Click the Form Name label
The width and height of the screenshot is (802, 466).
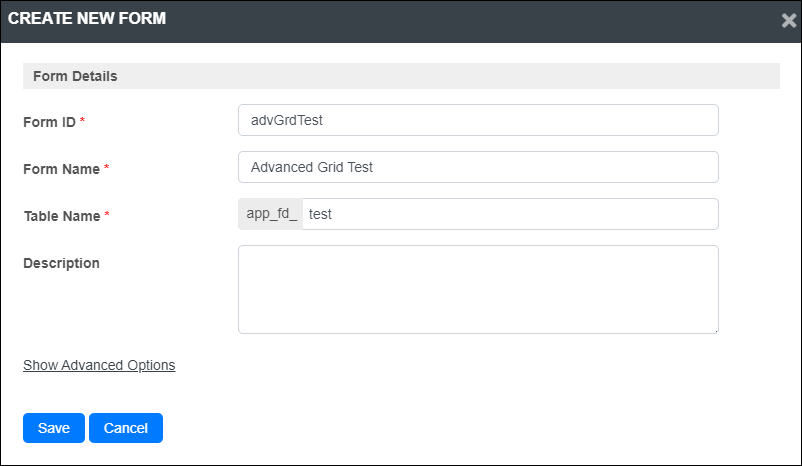(61, 169)
